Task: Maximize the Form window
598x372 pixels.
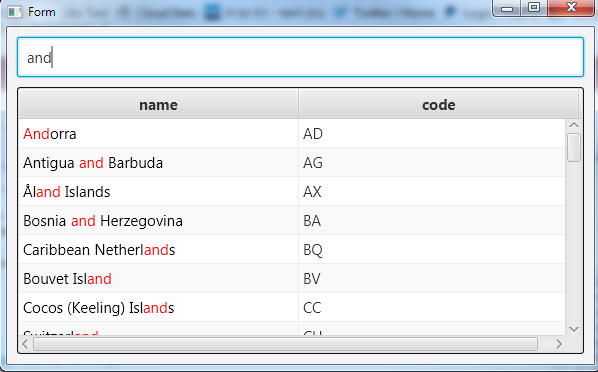Action: (534, 8)
